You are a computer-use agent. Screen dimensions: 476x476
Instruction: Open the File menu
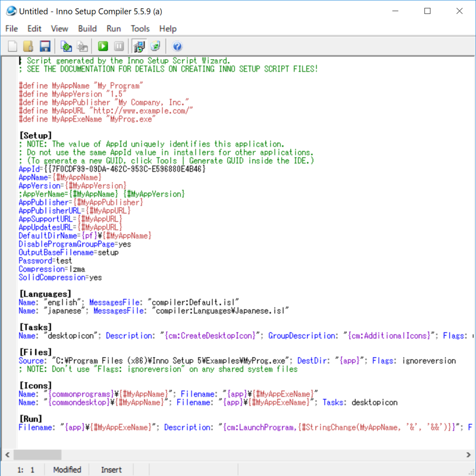[x=12, y=28]
